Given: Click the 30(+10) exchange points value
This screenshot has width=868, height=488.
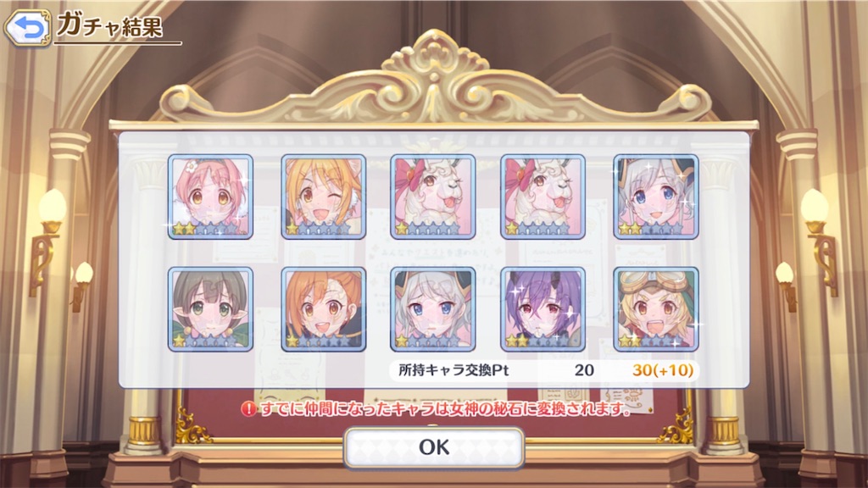Looking at the screenshot, I should [x=663, y=370].
